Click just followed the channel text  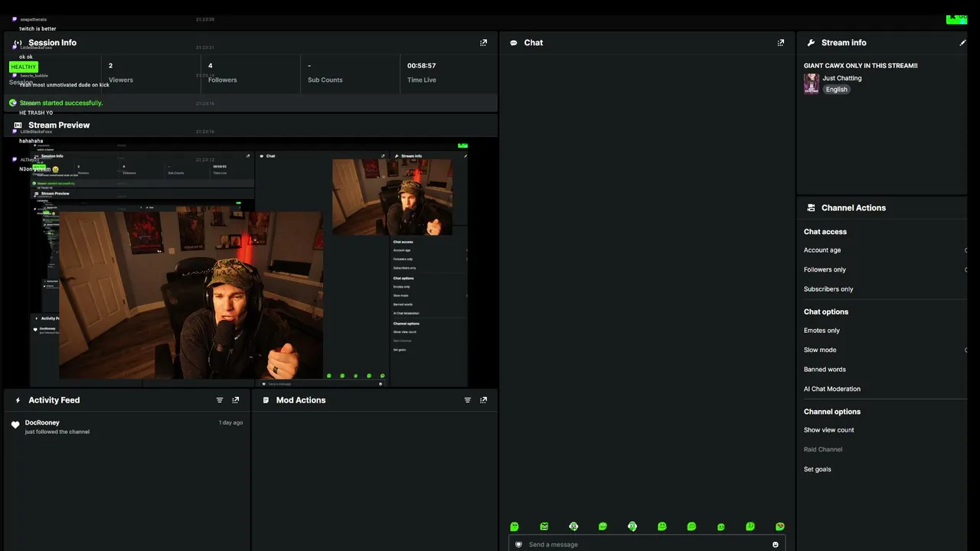(57, 432)
